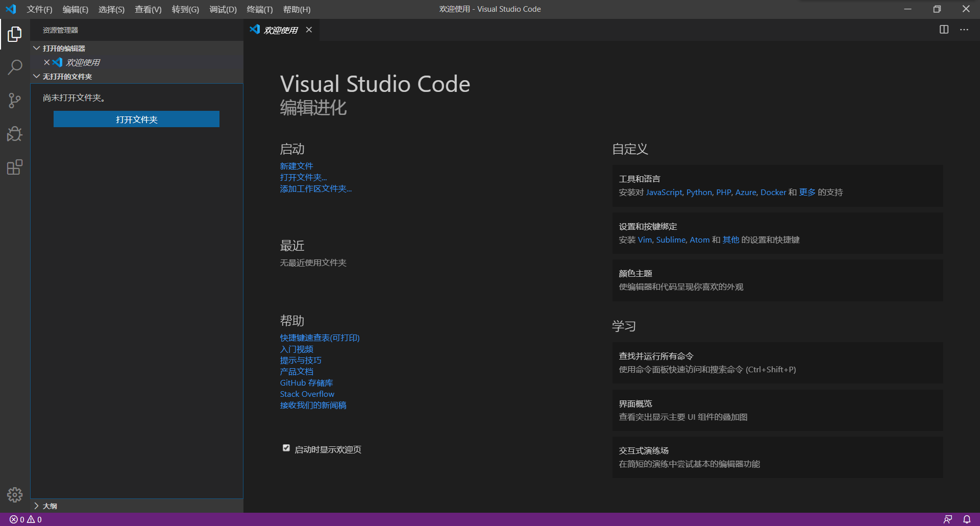Collapse the 打开的编辑器 section
Viewport: 980px width, 526px height.
pyautogui.click(x=36, y=48)
